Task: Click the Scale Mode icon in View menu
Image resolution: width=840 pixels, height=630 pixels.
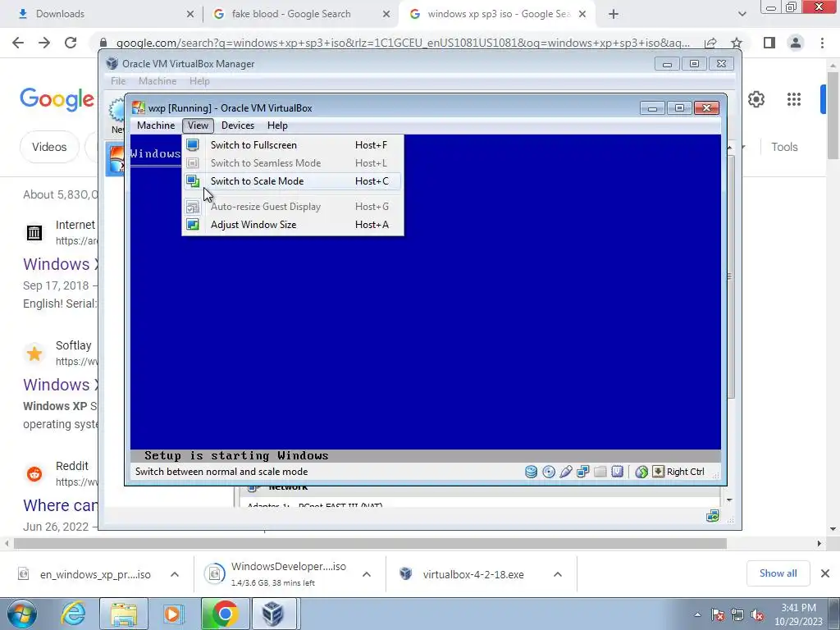Action: tap(193, 181)
